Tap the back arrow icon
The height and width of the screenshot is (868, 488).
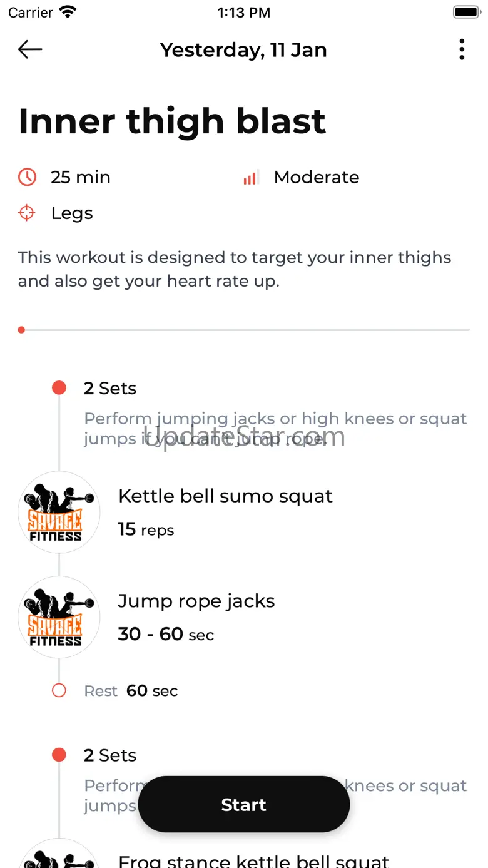tap(30, 49)
